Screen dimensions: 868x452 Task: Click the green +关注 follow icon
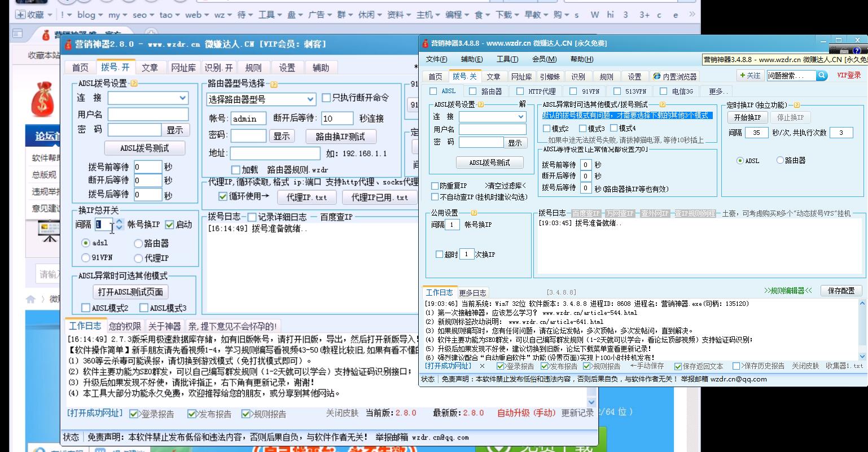pos(749,74)
